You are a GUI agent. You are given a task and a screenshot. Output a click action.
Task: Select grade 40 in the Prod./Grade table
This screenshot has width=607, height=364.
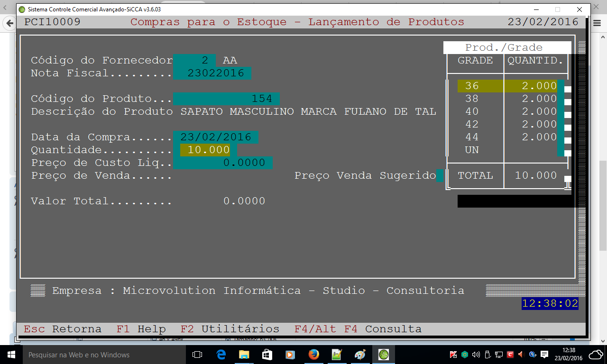pos(472,111)
